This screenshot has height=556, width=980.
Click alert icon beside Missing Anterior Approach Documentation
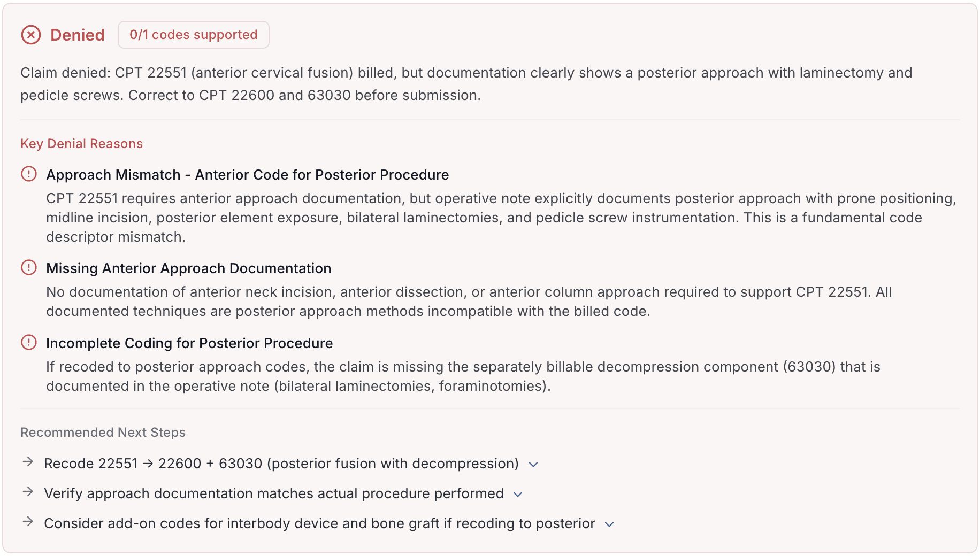coord(29,267)
